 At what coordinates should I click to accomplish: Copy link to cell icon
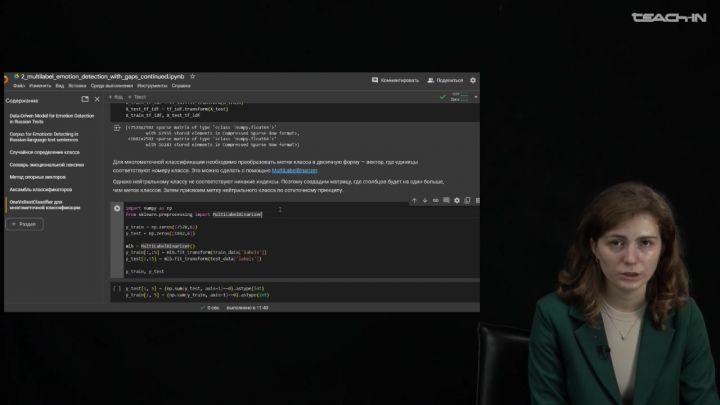(435, 201)
